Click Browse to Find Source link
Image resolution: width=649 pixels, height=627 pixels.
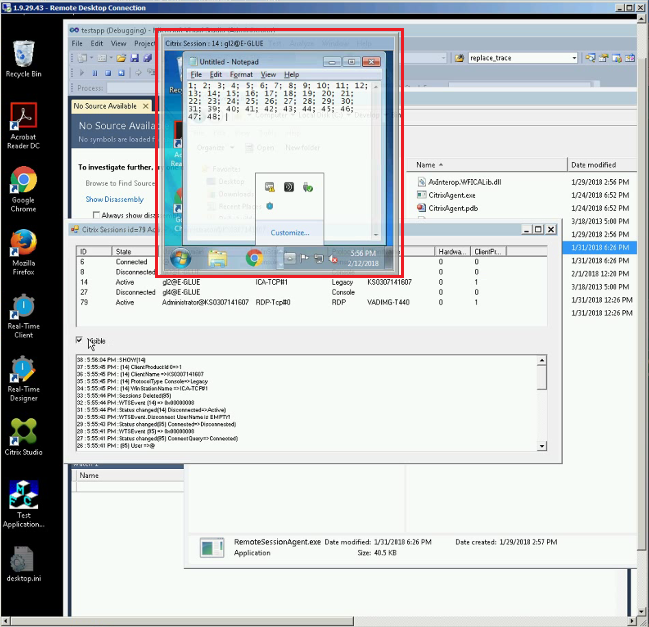[120, 183]
